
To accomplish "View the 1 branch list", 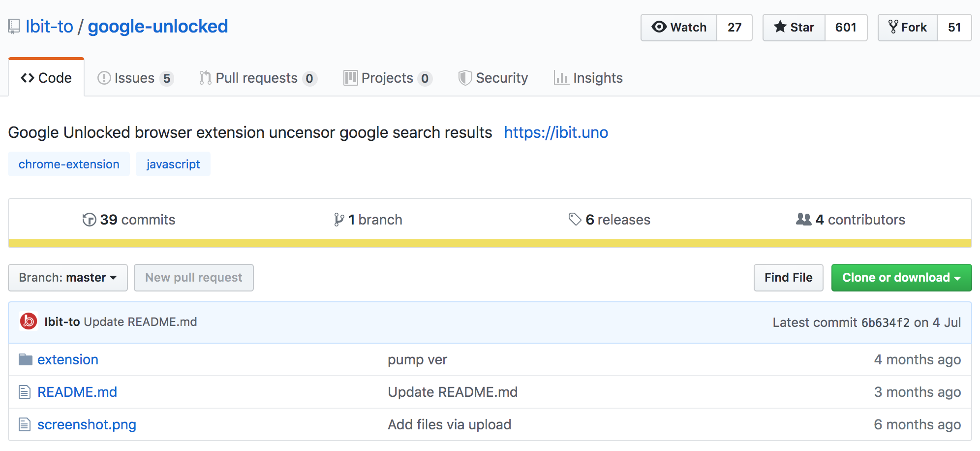I will [368, 220].
